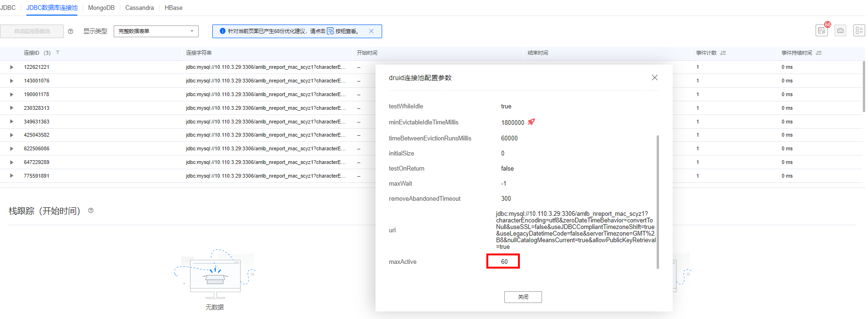Dismiss the optimization suggestion notification banner

tap(371, 31)
